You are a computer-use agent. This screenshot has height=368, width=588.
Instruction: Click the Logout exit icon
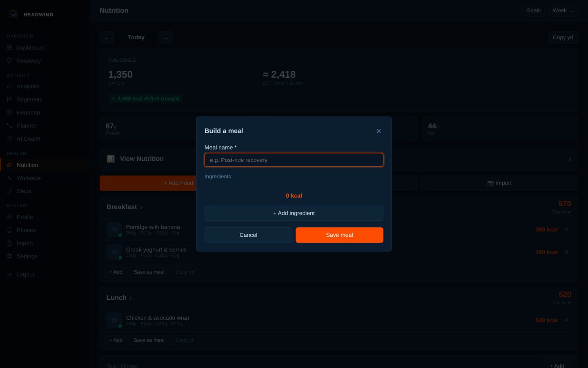[9, 275]
